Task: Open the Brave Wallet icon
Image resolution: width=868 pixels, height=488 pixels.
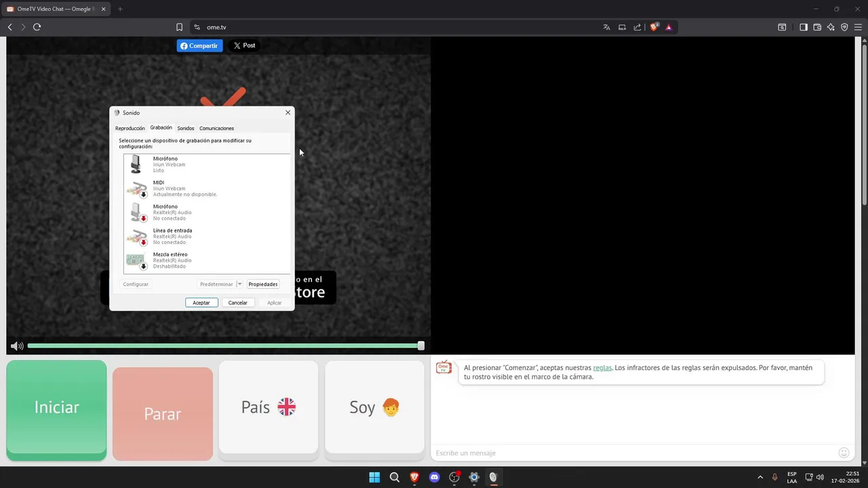Action: click(817, 27)
